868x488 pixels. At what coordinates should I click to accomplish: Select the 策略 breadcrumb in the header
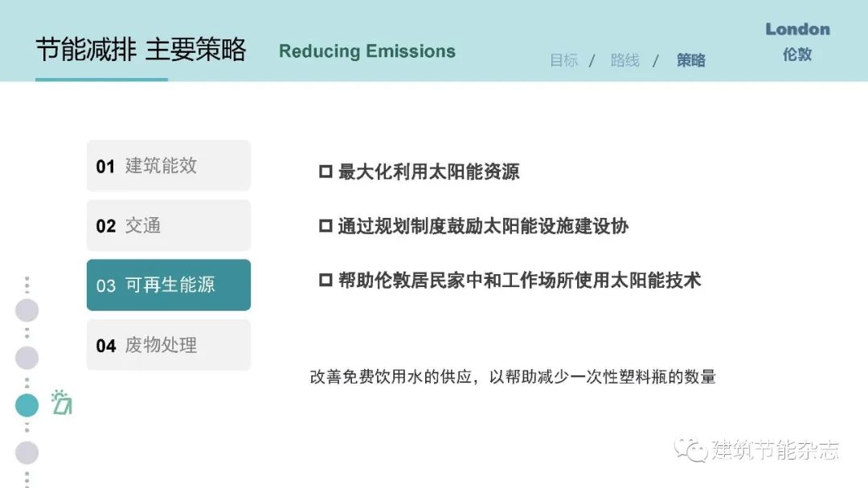pos(691,60)
